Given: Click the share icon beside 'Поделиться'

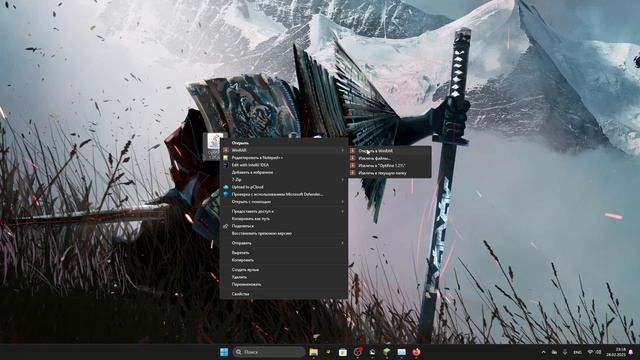Looking at the screenshot, I should point(226,226).
